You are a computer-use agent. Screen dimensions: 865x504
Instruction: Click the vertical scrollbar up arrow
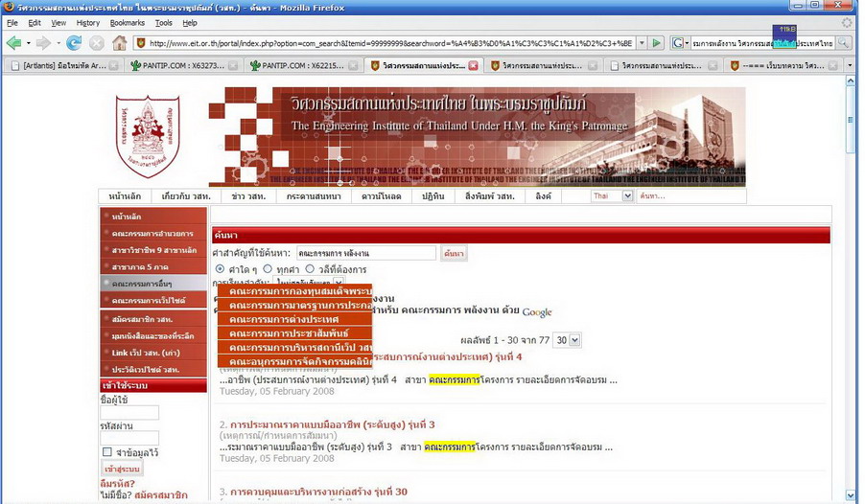(850, 81)
